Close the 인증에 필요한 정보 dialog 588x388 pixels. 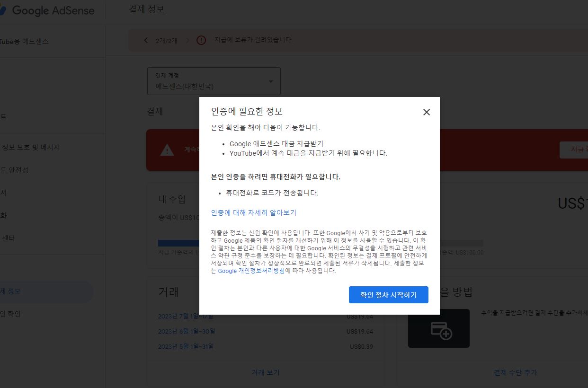point(427,112)
